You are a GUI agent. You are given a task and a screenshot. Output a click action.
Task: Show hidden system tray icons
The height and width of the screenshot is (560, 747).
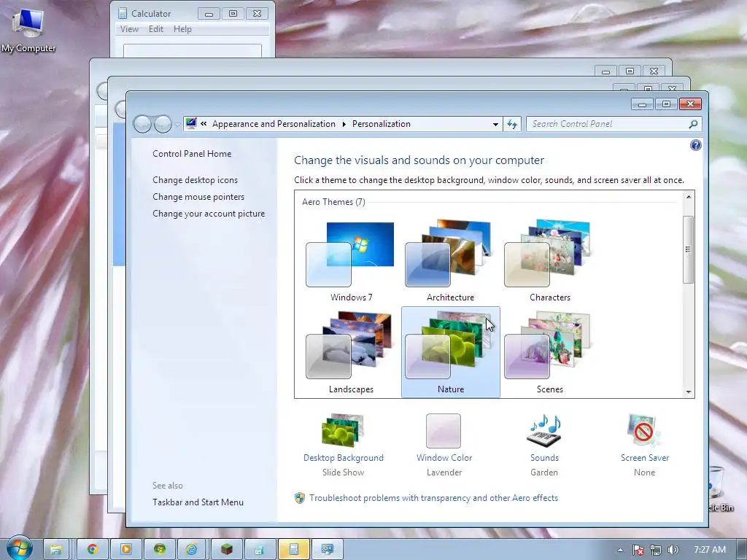pyautogui.click(x=620, y=550)
